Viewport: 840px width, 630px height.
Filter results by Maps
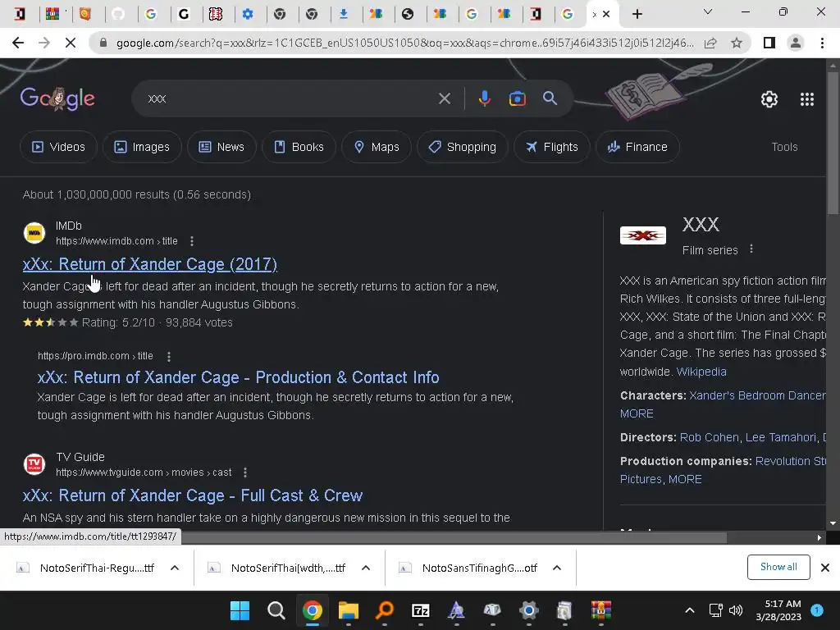377,147
